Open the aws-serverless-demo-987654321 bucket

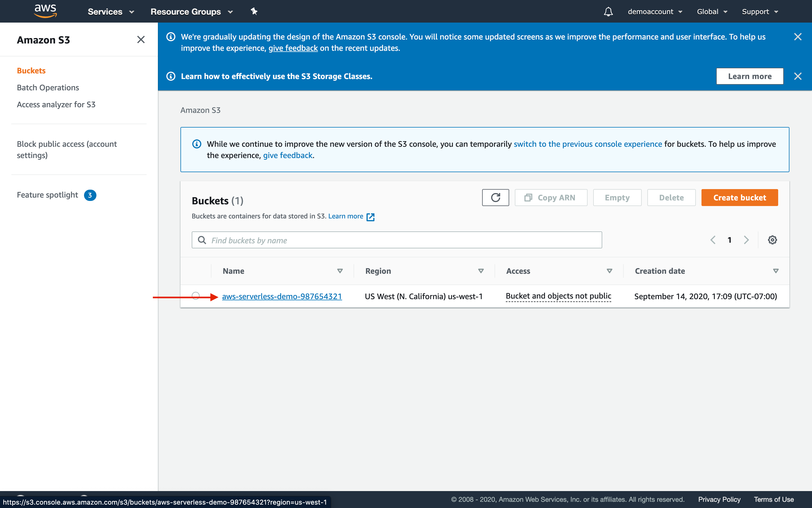tap(282, 296)
